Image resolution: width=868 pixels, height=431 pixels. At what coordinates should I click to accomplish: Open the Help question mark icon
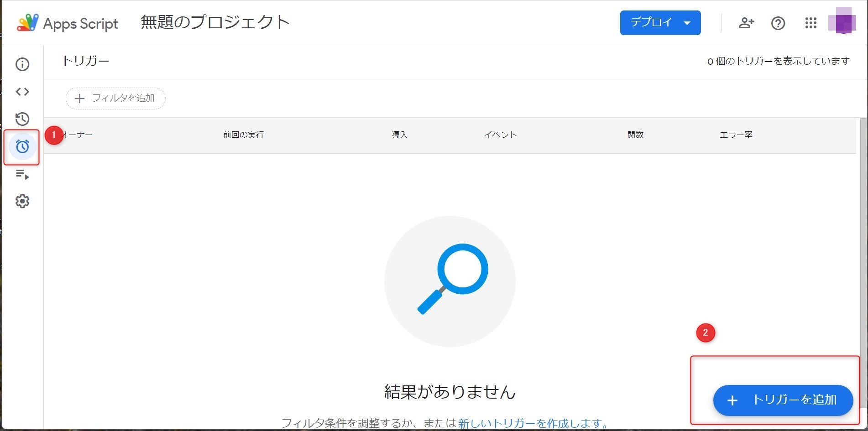(778, 23)
